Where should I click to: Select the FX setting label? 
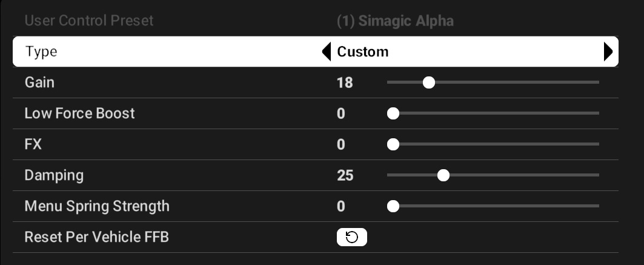pyautogui.click(x=33, y=144)
